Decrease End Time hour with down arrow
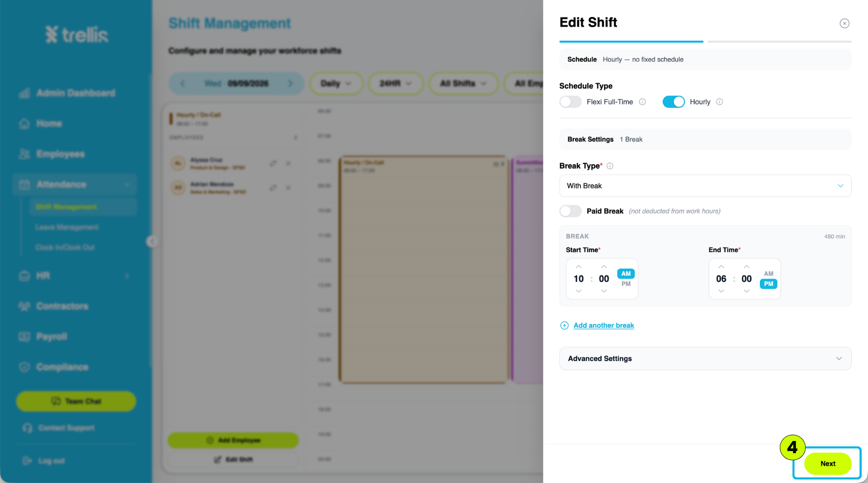 721,291
